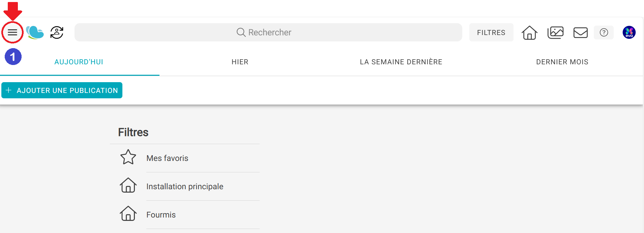Open messages with the envelope icon
This screenshot has height=233, width=644.
coord(580,33)
